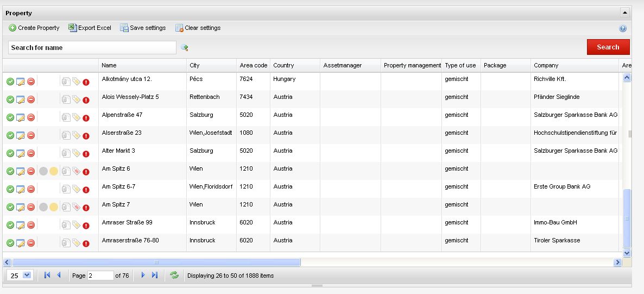Screen dimensions: 644x294
Task: Toggle the grey circle for Am Spitz 6
Action: click(43, 171)
